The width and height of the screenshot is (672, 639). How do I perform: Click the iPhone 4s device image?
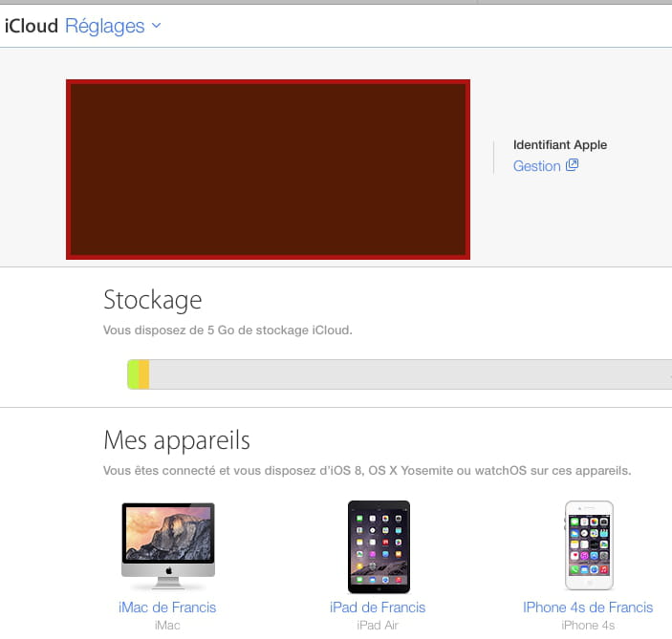pyautogui.click(x=589, y=545)
